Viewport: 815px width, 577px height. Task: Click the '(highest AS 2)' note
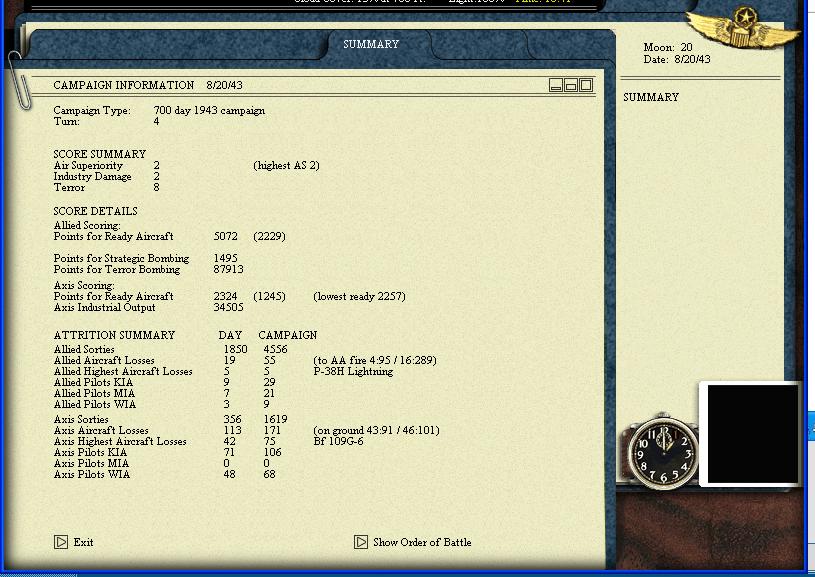click(x=286, y=166)
